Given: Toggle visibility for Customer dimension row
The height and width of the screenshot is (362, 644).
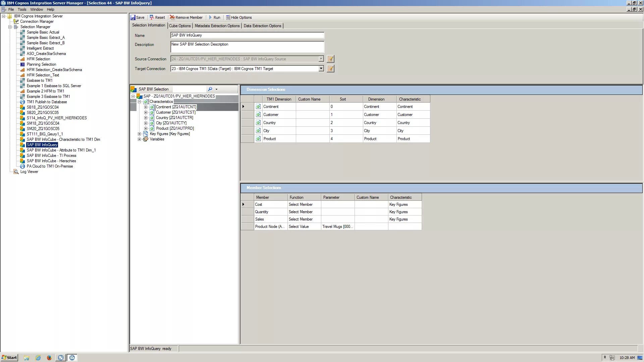Looking at the screenshot, I should pyautogui.click(x=258, y=114).
